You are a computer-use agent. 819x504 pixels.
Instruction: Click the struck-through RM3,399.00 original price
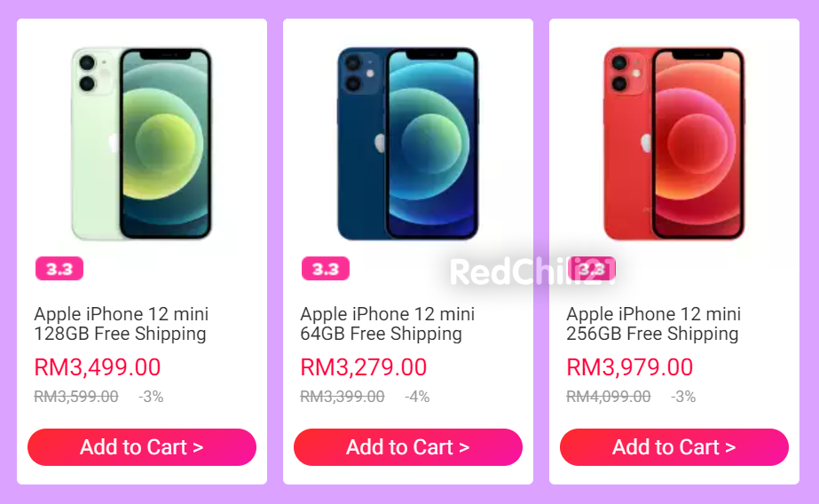pos(343,397)
